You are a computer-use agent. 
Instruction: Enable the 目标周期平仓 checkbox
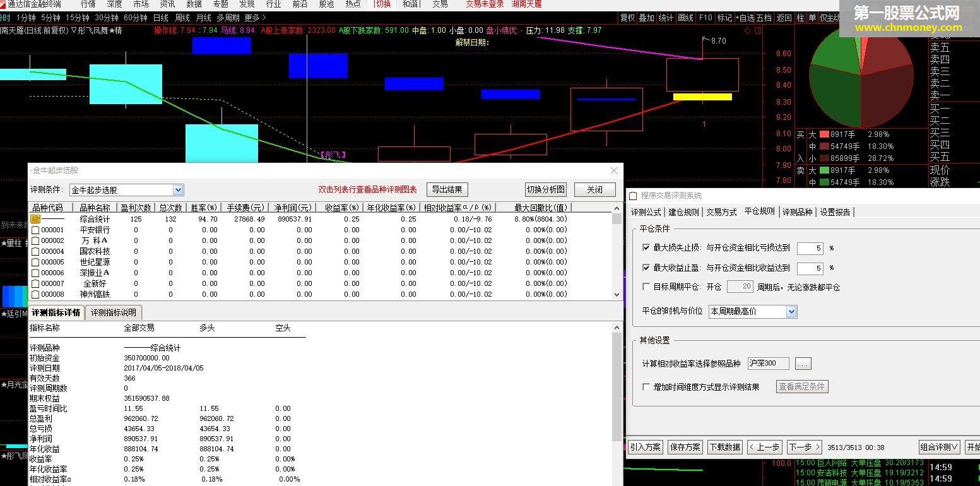pos(646,287)
